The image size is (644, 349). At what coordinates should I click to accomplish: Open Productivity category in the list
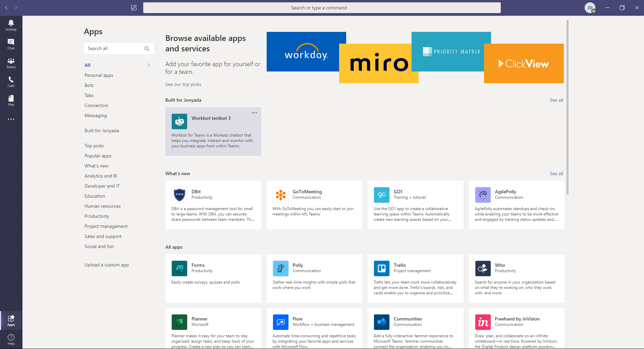click(x=97, y=216)
